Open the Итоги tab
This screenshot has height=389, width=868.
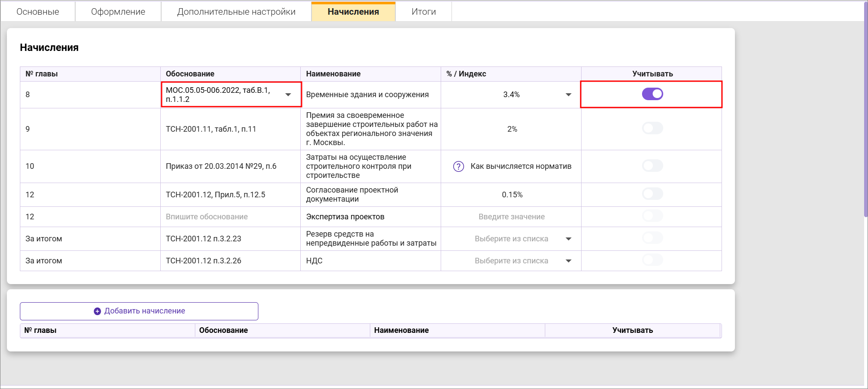point(423,12)
